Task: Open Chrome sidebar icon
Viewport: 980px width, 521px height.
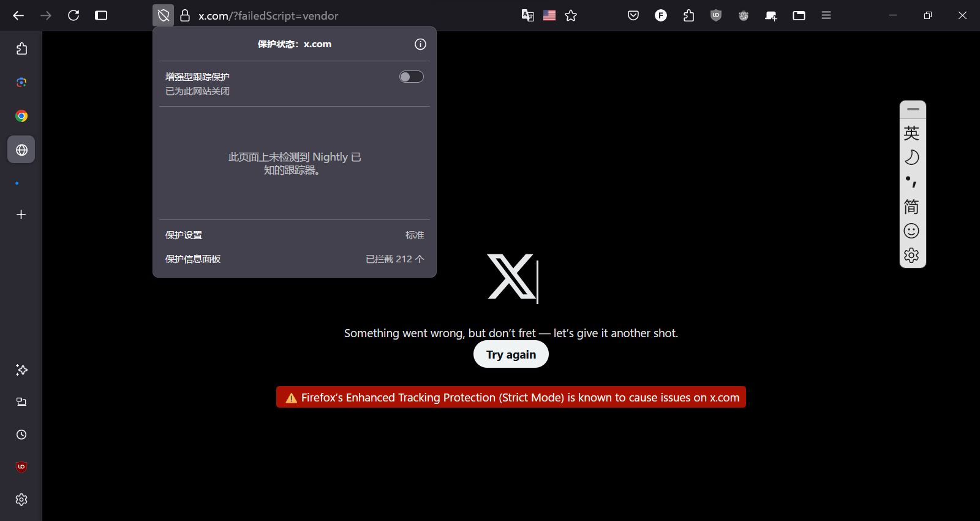Action: click(x=21, y=116)
